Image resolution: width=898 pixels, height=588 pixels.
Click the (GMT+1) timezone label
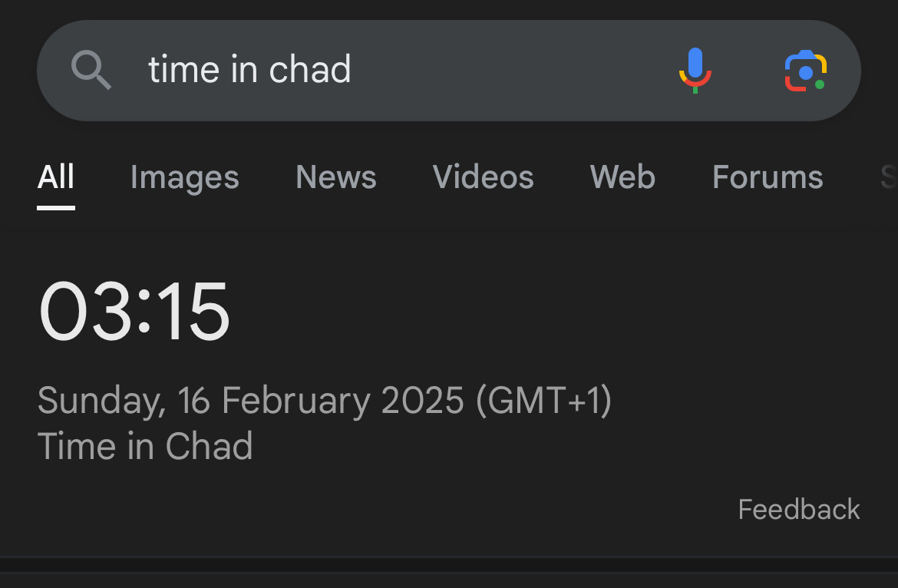[x=544, y=401]
